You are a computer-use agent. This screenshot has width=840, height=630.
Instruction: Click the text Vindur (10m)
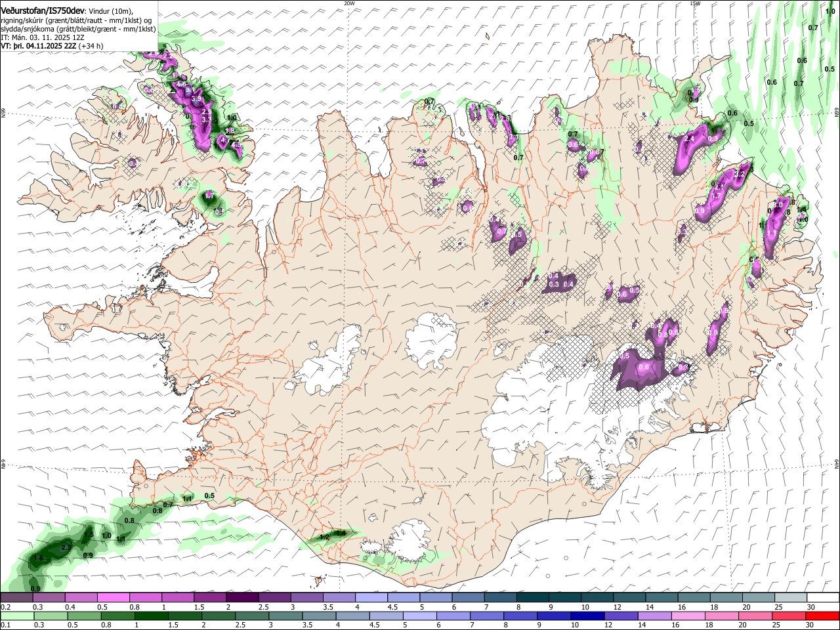111,11
